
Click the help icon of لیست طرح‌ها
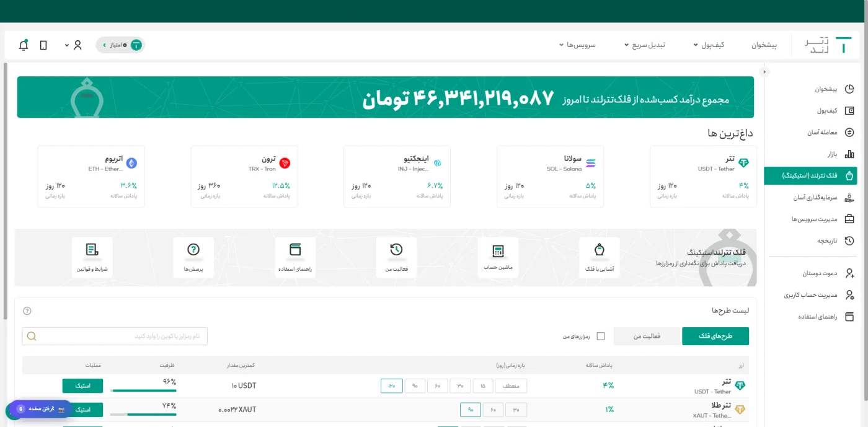(27, 311)
